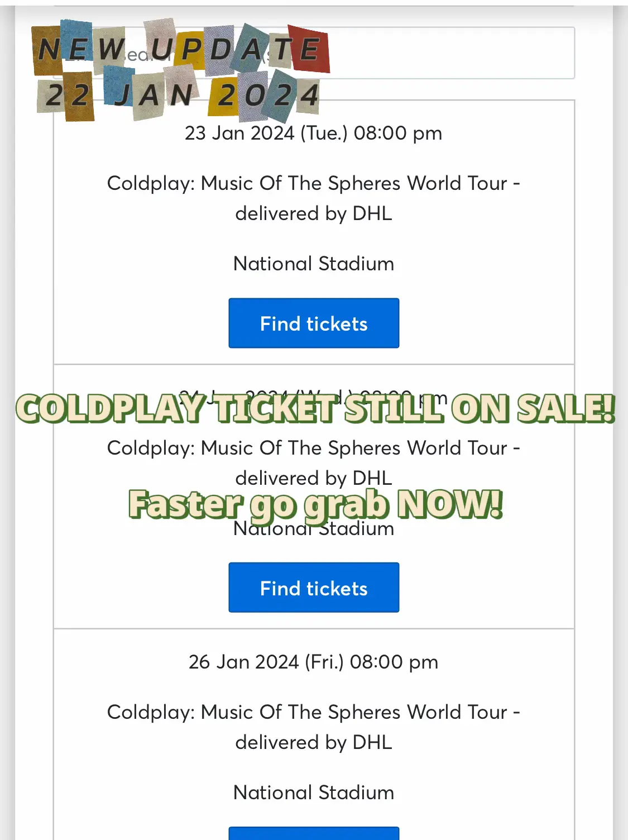
Task: Click the partly visible button under 26 Jan show
Action: (314, 833)
